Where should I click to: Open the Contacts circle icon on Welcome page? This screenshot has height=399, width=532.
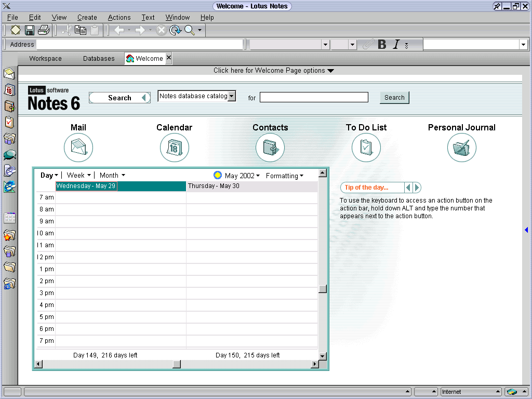click(x=270, y=148)
